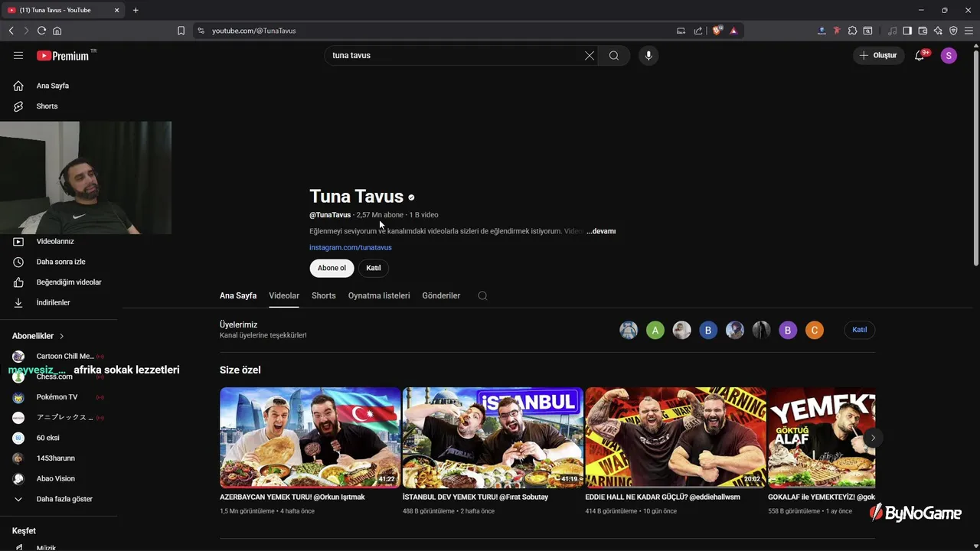Open GOKALAF ile YEMEKTEYİZ video title
980x551 pixels.
(x=822, y=497)
